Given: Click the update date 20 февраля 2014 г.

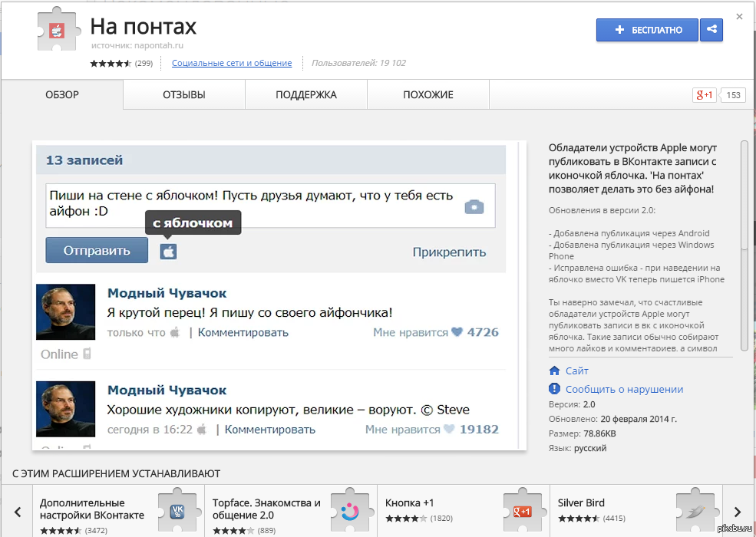Looking at the screenshot, I should pos(639,419).
